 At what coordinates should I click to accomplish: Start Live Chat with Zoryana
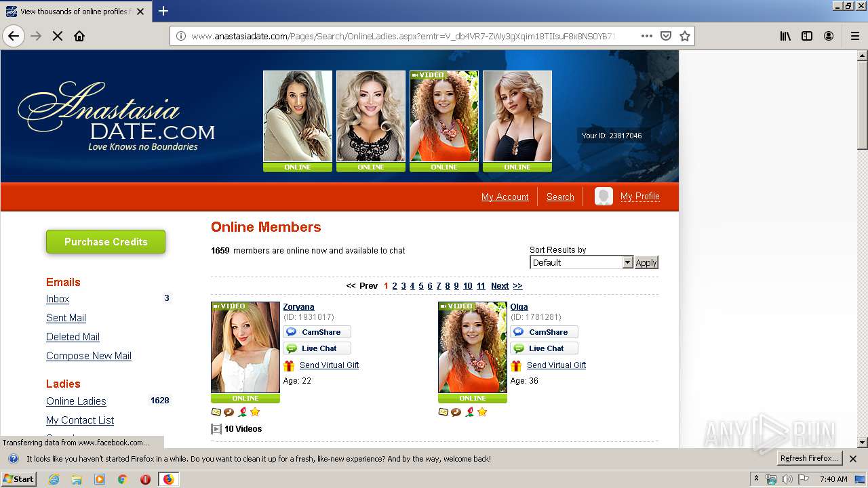click(317, 348)
